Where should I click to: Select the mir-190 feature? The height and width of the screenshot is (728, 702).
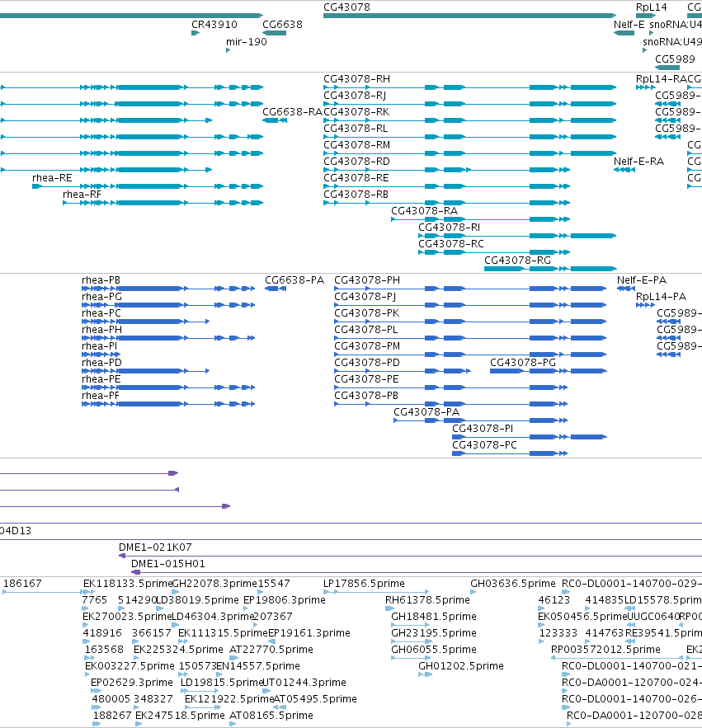229,50
